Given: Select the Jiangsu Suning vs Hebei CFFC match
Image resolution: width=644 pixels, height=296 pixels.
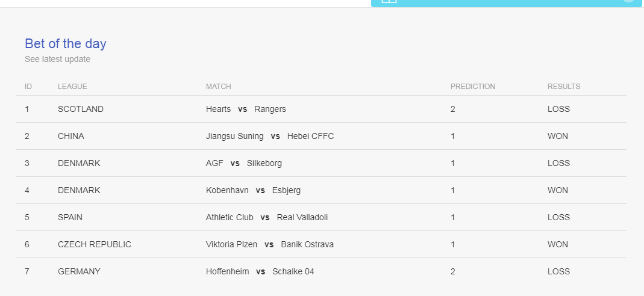Looking at the screenshot, I should (270, 136).
